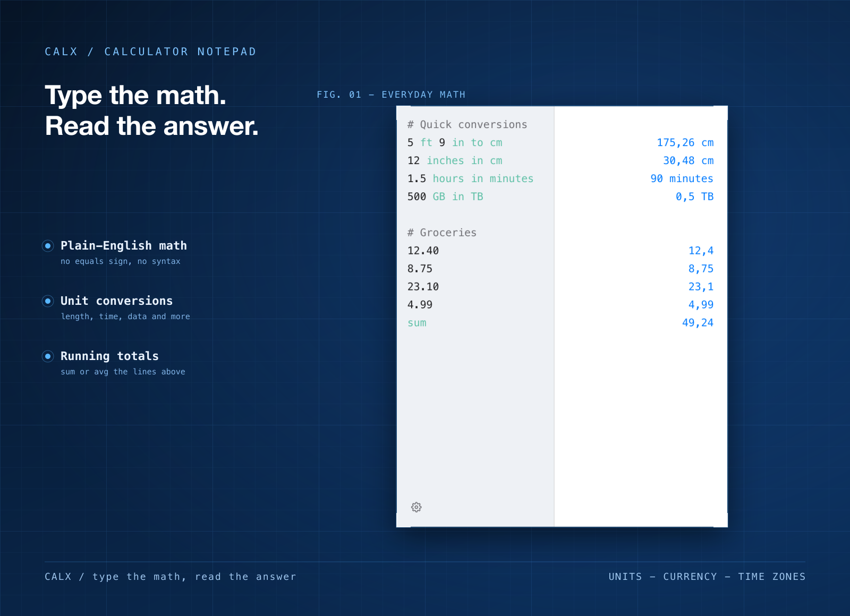
Task: Click the '1.5 hours in minutes' line
Action: tap(470, 179)
